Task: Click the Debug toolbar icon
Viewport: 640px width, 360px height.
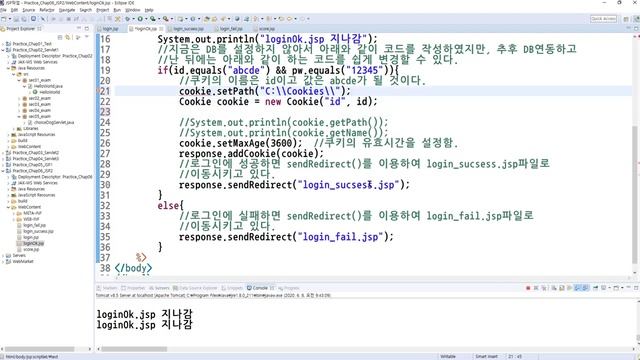Action: pyautogui.click(x=128, y=19)
